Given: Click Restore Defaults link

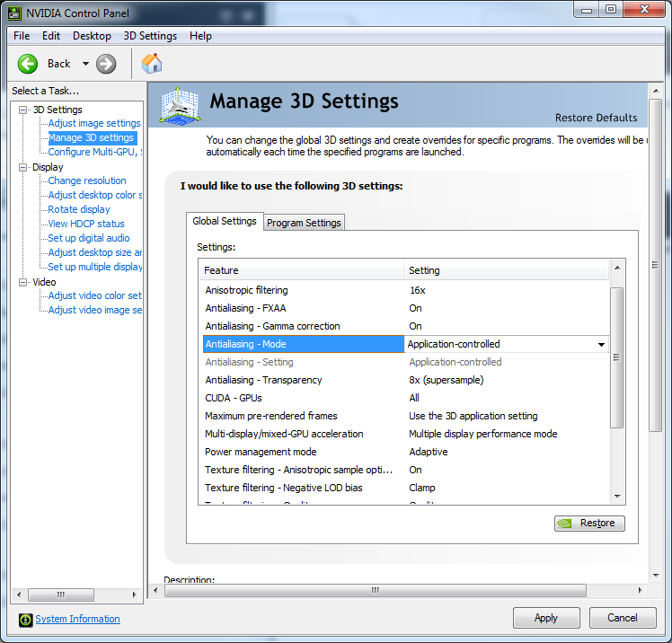Looking at the screenshot, I should [596, 118].
